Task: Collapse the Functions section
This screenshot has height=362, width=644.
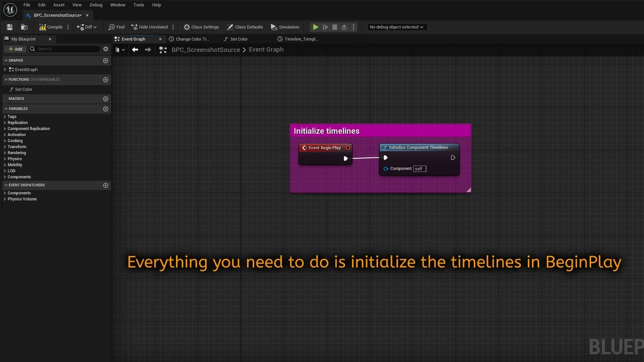Action: coord(6,79)
